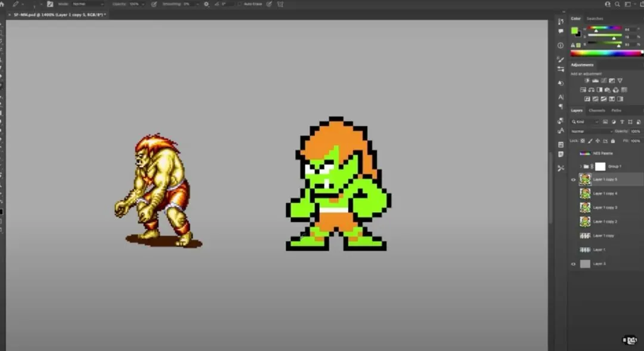Enable the Auto Erase checkbox

click(x=240, y=4)
